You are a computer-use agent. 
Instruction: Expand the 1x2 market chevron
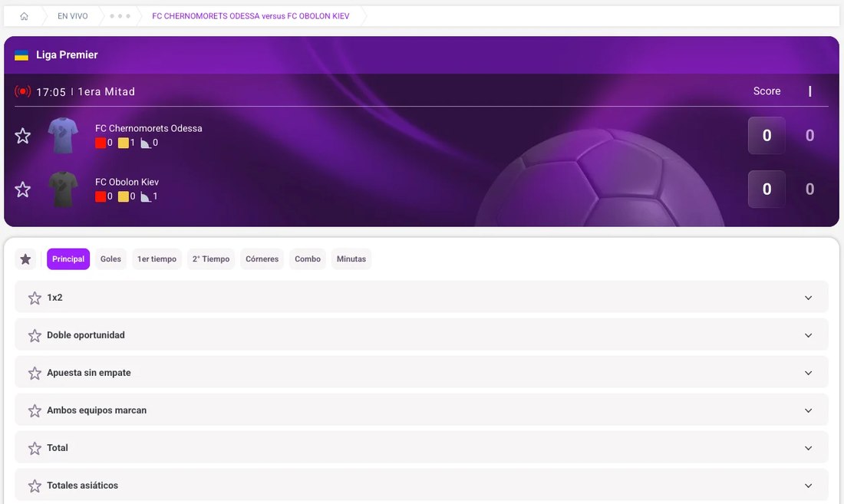click(809, 298)
